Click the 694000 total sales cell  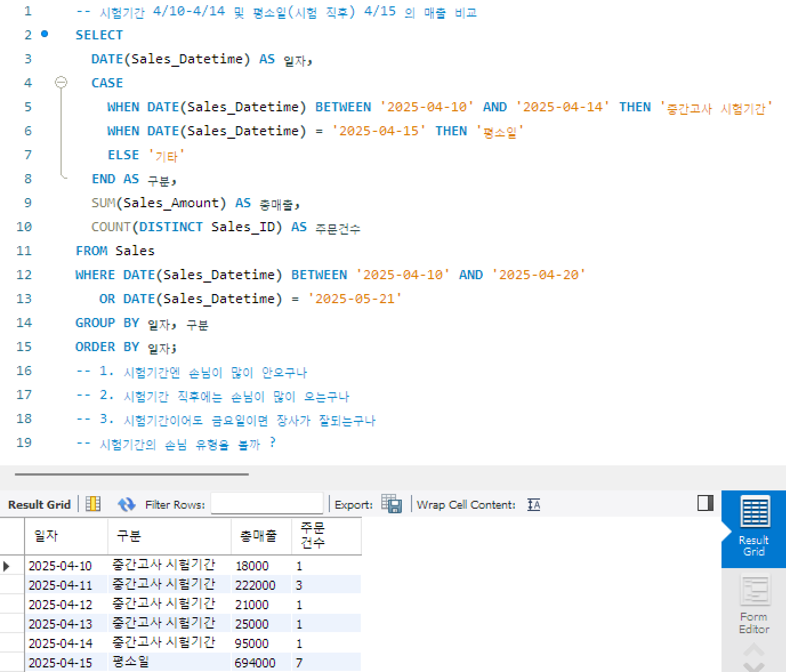click(x=261, y=662)
